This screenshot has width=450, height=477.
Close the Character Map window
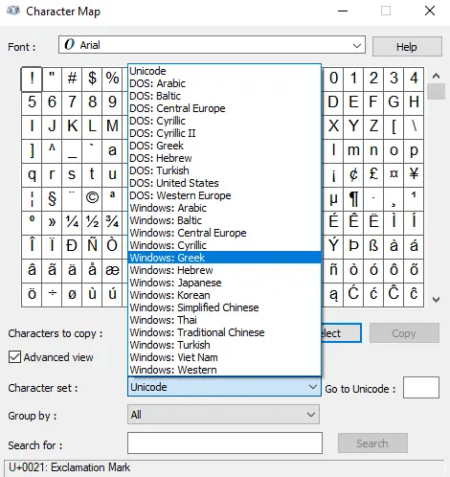(430, 11)
